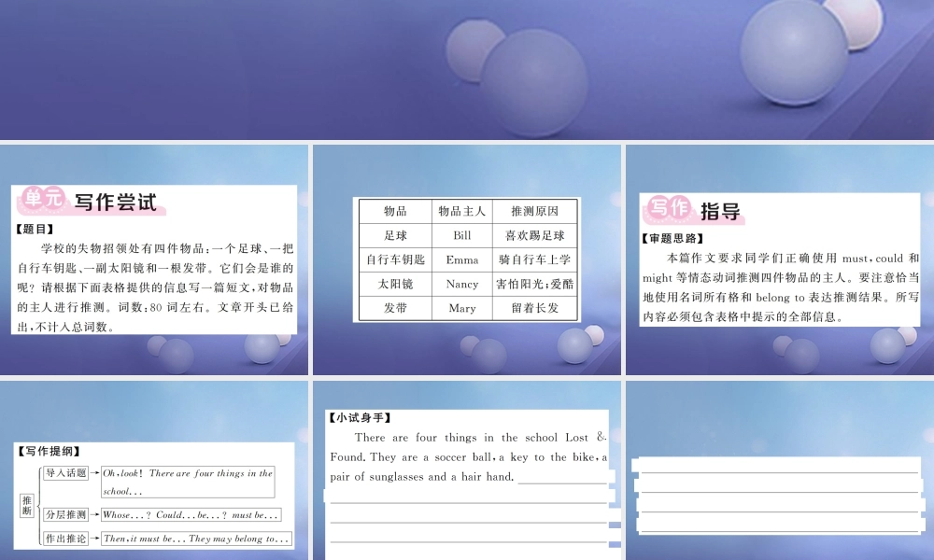934x560 pixels.
Task: Click the 指导 title text
Action: (x=720, y=211)
